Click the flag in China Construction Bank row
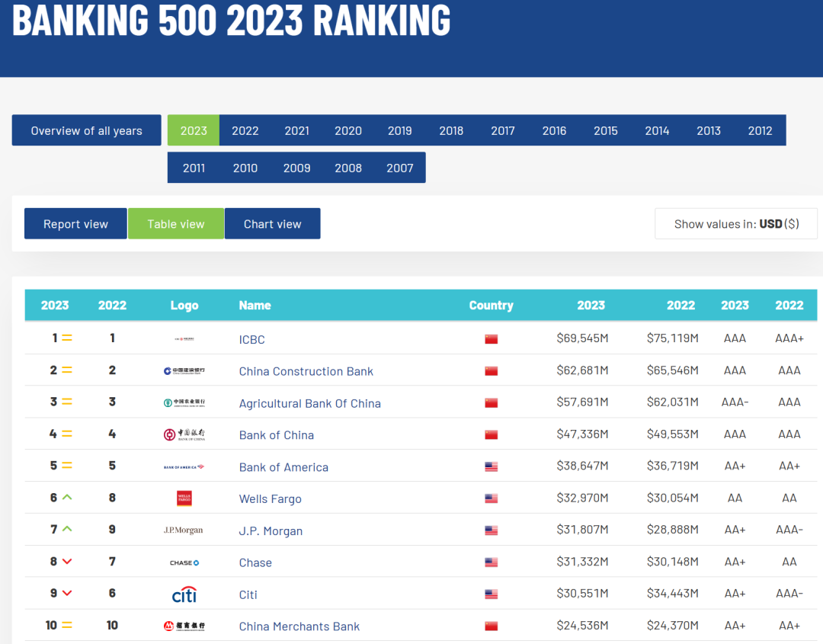 [492, 371]
